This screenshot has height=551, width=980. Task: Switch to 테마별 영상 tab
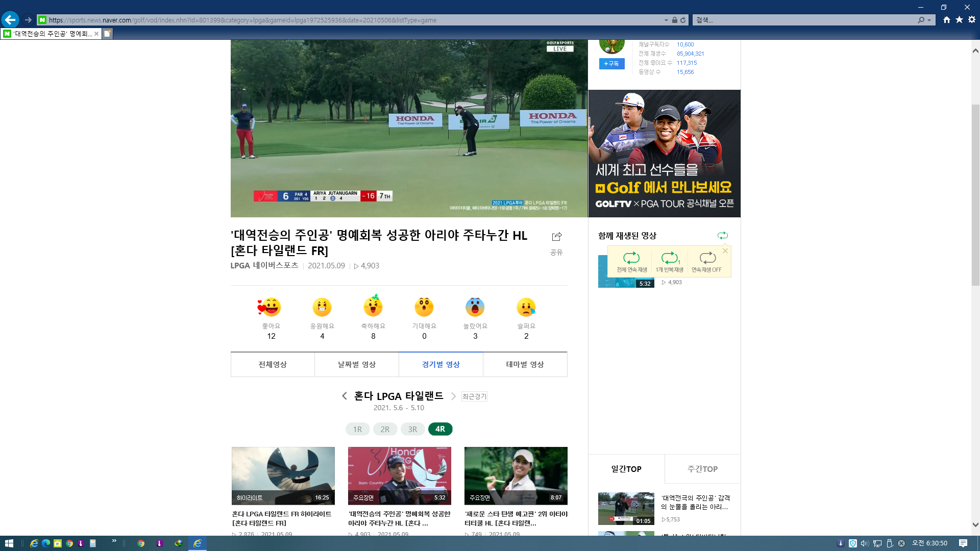[525, 364]
